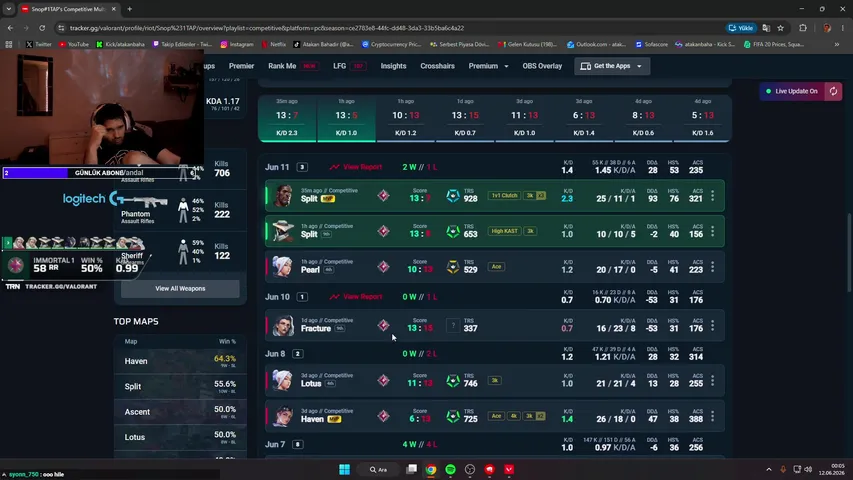Select the 5:13 recent match card
This screenshot has width=853, height=480.
pyautogui.click(x=702, y=118)
